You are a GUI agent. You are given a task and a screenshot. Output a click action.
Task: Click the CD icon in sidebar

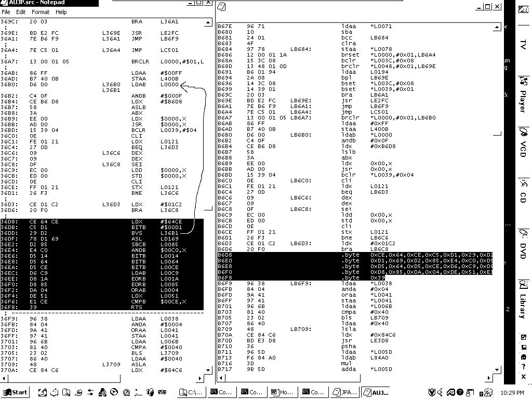click(522, 191)
